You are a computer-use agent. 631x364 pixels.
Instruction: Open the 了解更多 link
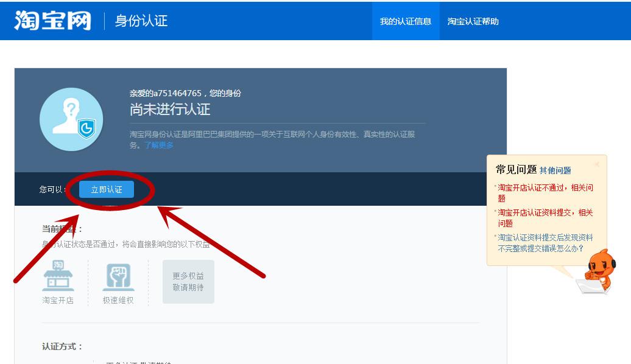click(159, 145)
